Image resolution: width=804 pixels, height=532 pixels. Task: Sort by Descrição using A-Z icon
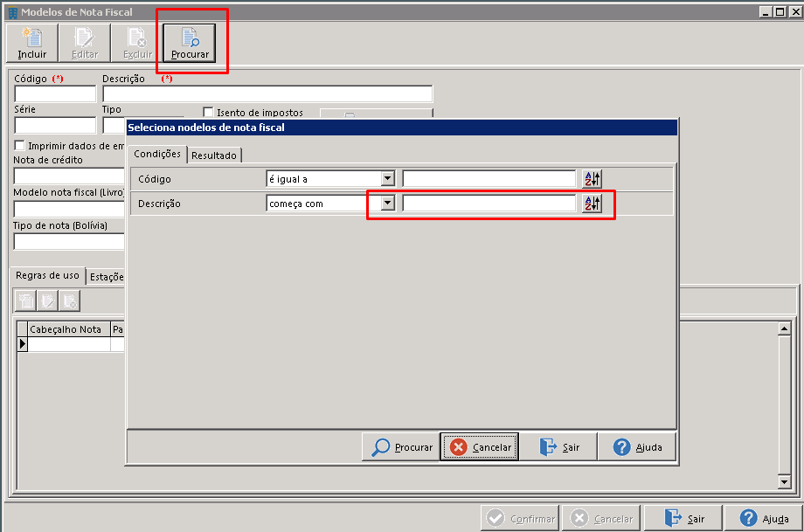click(593, 204)
